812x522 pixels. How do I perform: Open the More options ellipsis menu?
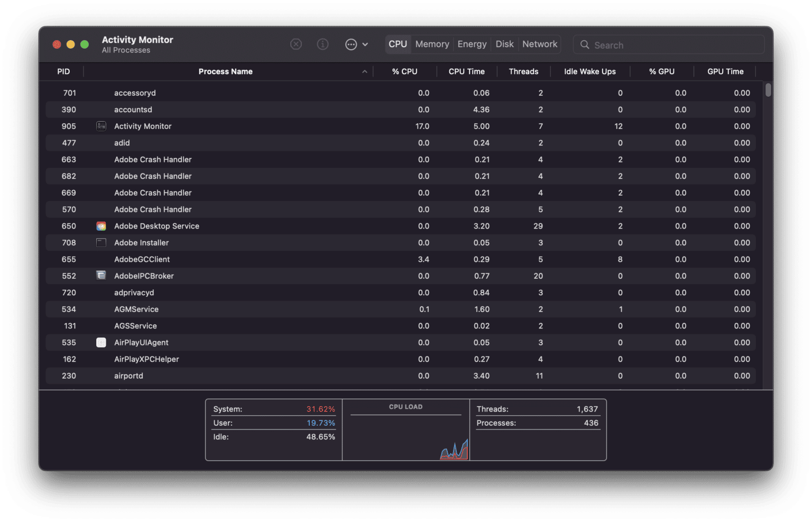pyautogui.click(x=350, y=44)
